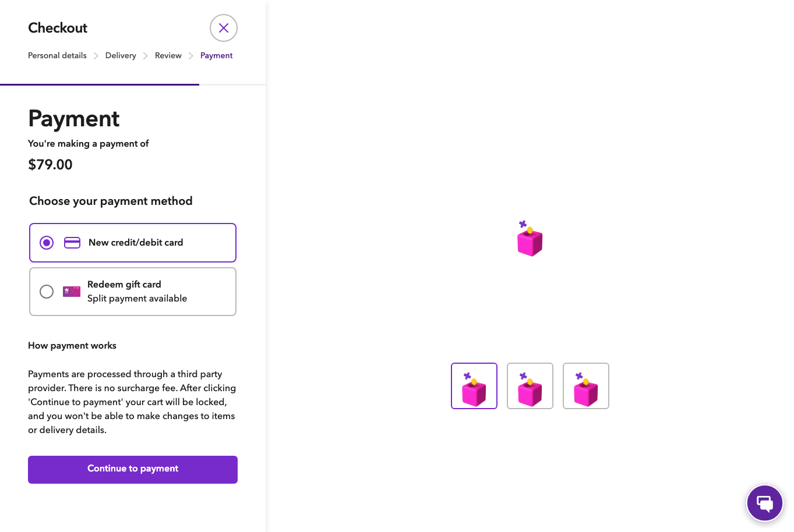Click the credit card icon
Viewport: 794px width, 532px height.
click(72, 243)
